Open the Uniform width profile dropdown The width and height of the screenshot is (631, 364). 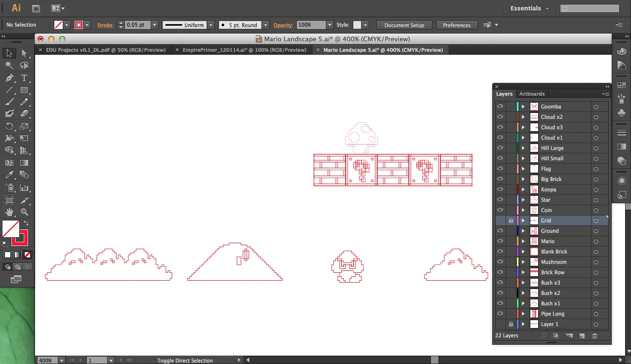pyautogui.click(x=211, y=25)
